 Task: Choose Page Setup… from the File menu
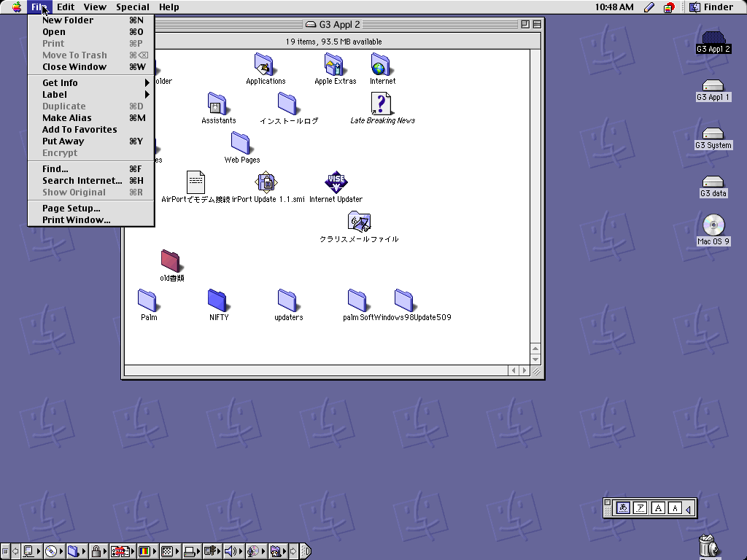pos(91,208)
